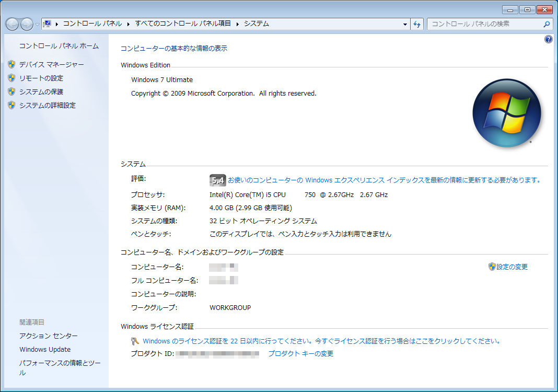Select the システム breadcrumb
This screenshot has height=392, width=558.
coord(256,24)
